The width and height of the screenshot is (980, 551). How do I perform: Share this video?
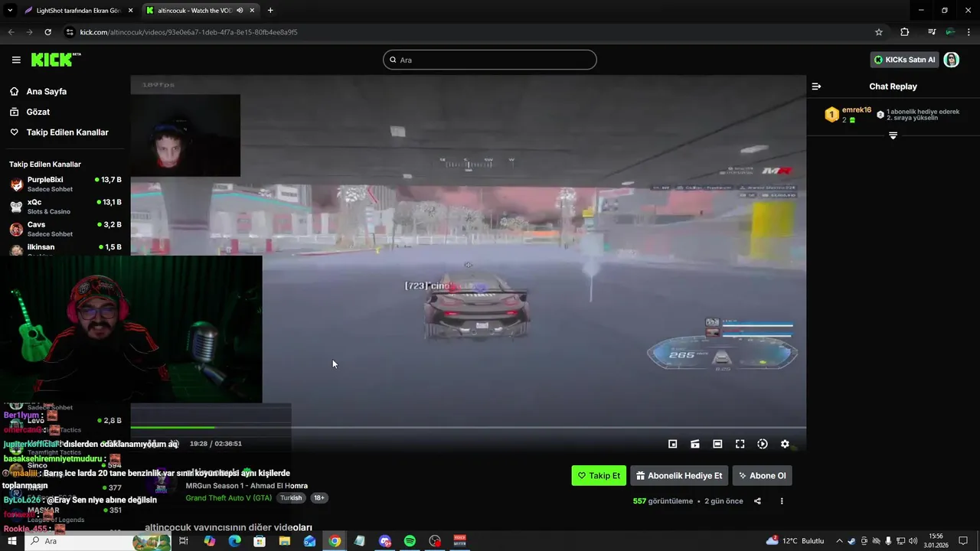pos(757,501)
